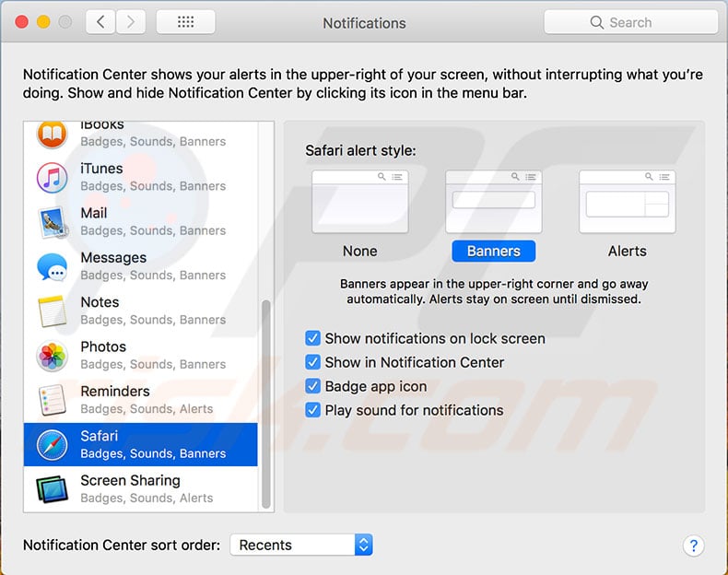Close the Notifications window
The width and height of the screenshot is (728, 575).
point(22,22)
